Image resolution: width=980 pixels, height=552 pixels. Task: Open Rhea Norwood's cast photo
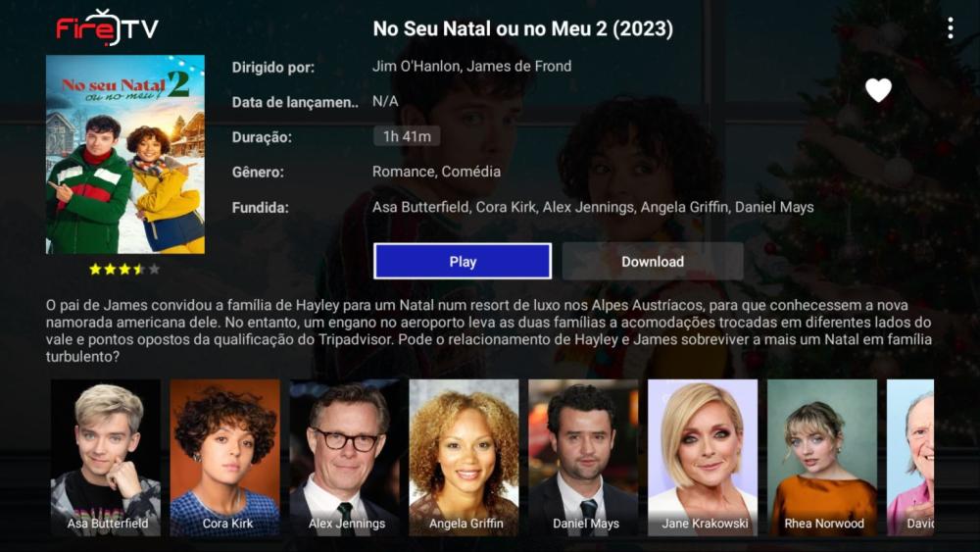click(822, 458)
